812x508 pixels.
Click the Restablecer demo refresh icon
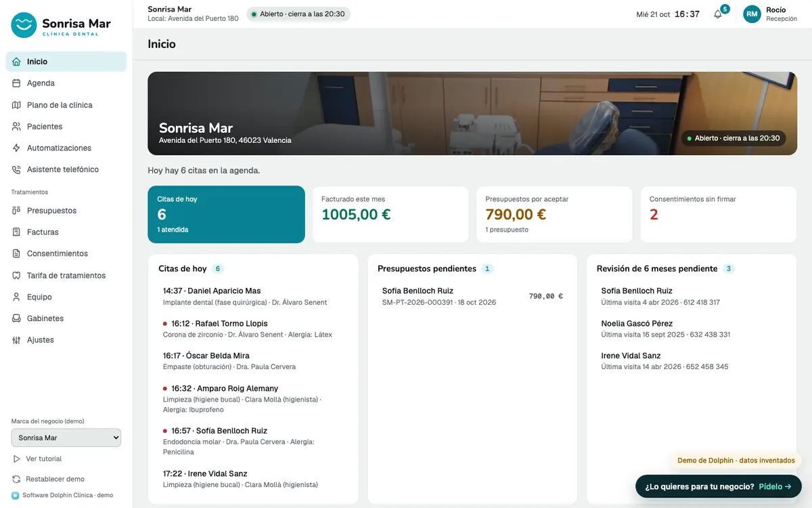[x=16, y=479]
